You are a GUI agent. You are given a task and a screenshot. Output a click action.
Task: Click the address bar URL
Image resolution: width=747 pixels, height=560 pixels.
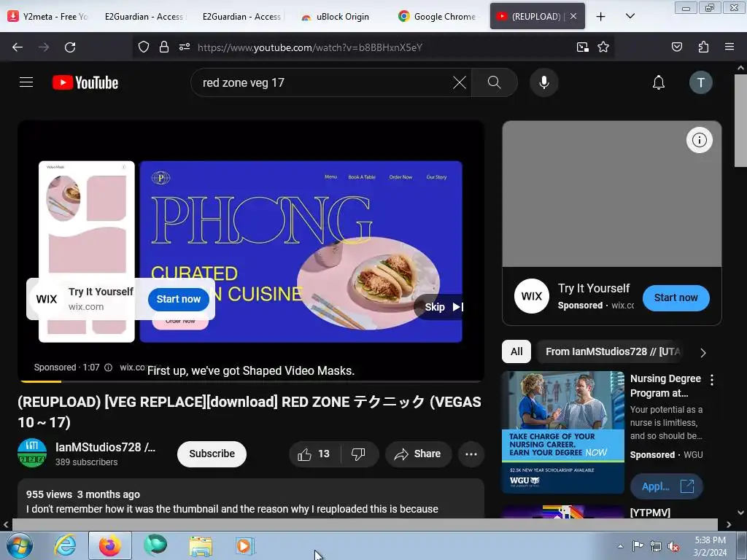[309, 47]
